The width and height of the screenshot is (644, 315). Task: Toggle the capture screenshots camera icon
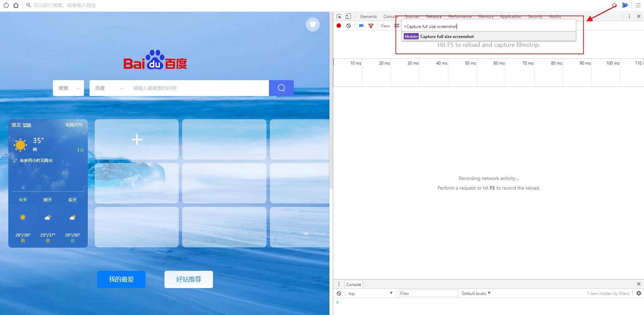(x=361, y=26)
